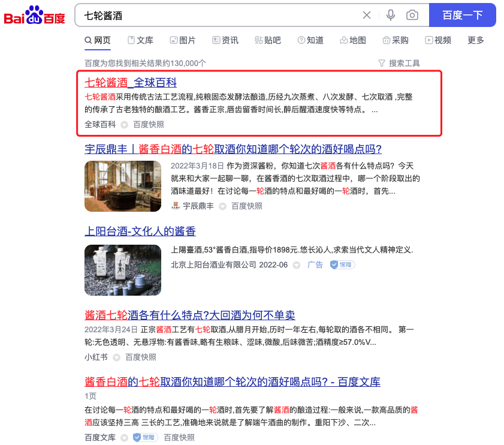Expand the dropdown arrow beside 小红书
The height and width of the screenshot is (445, 504).
116,357
